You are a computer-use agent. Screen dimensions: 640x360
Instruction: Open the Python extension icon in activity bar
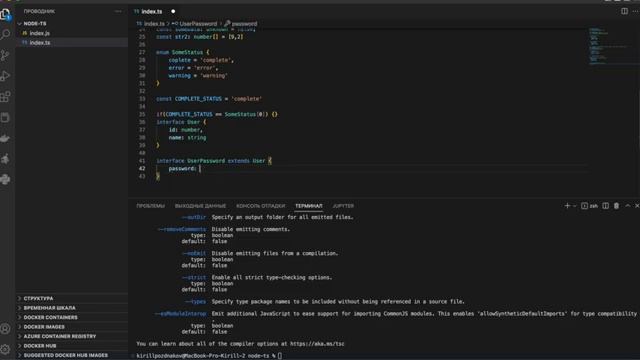(x=5, y=179)
